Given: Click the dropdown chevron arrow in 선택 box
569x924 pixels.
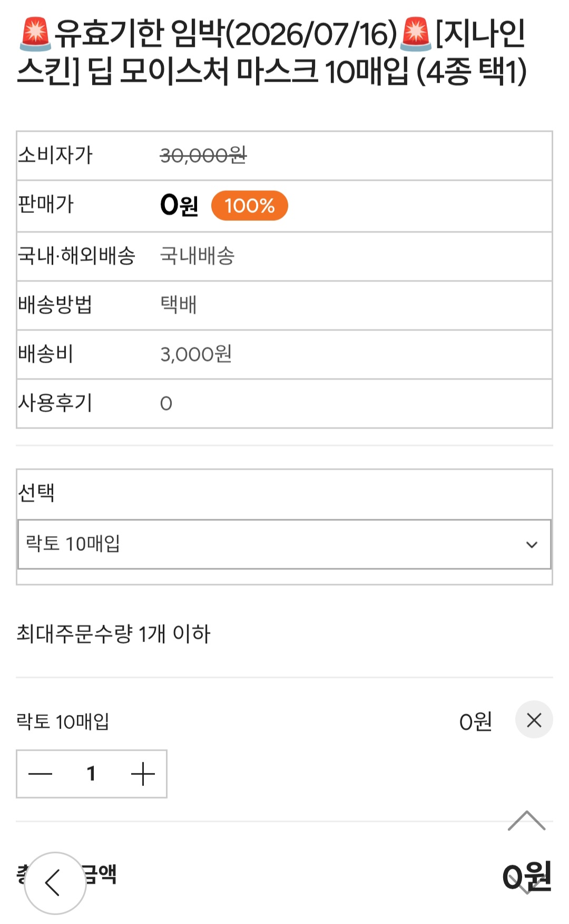Looking at the screenshot, I should pos(532,544).
